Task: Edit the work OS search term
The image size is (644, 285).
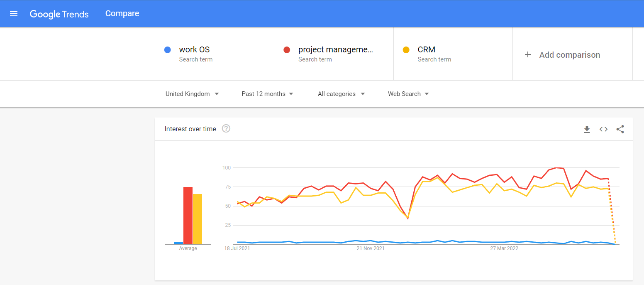Action: point(194,49)
